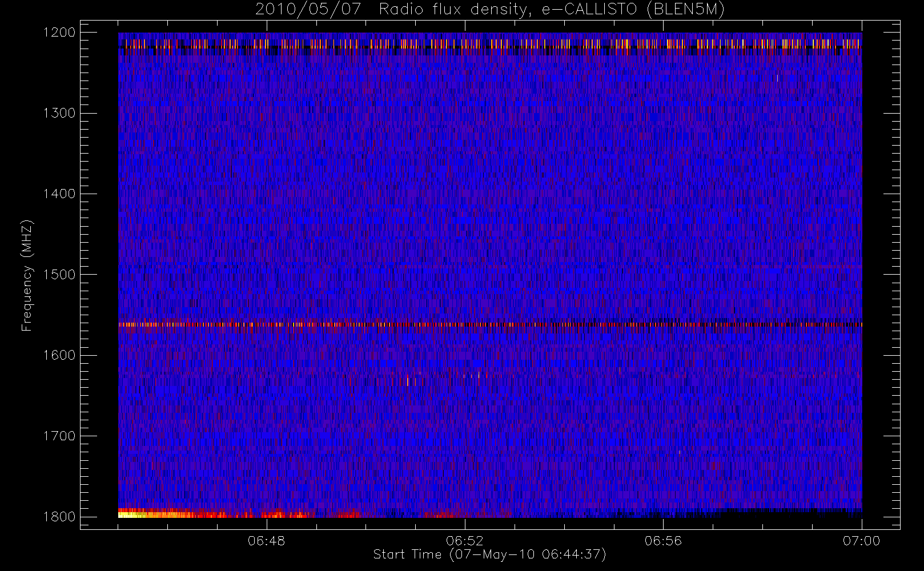Click the 1600 frequency tick label
The width and height of the screenshot is (924, 571).
59,355
